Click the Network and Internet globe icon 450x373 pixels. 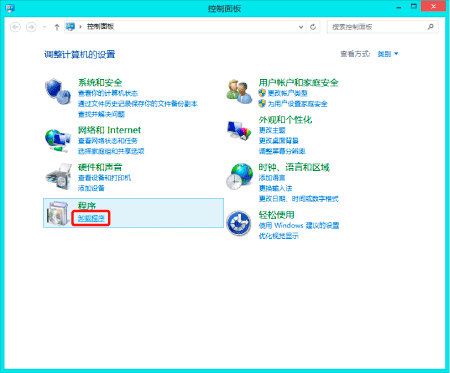[x=58, y=140]
